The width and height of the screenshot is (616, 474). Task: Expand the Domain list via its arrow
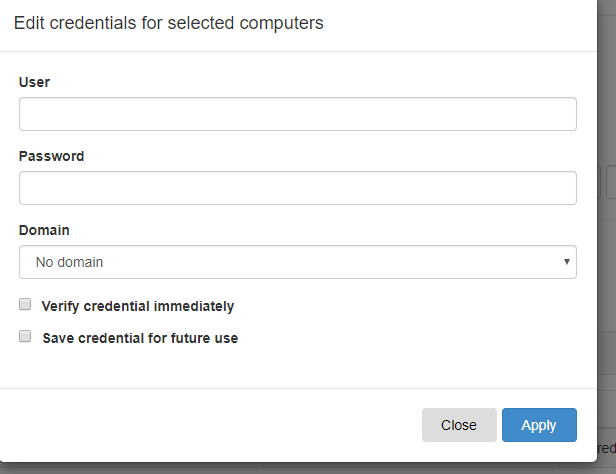pyautogui.click(x=566, y=262)
